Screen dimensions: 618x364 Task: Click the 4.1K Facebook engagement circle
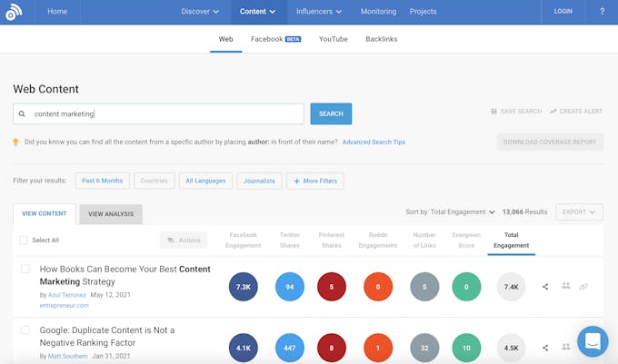tap(244, 348)
